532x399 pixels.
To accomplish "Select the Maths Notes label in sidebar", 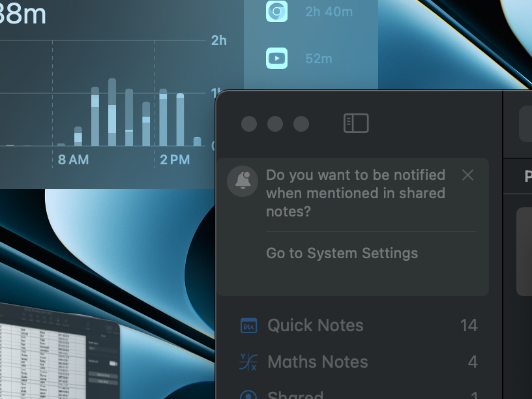I will (318, 362).
